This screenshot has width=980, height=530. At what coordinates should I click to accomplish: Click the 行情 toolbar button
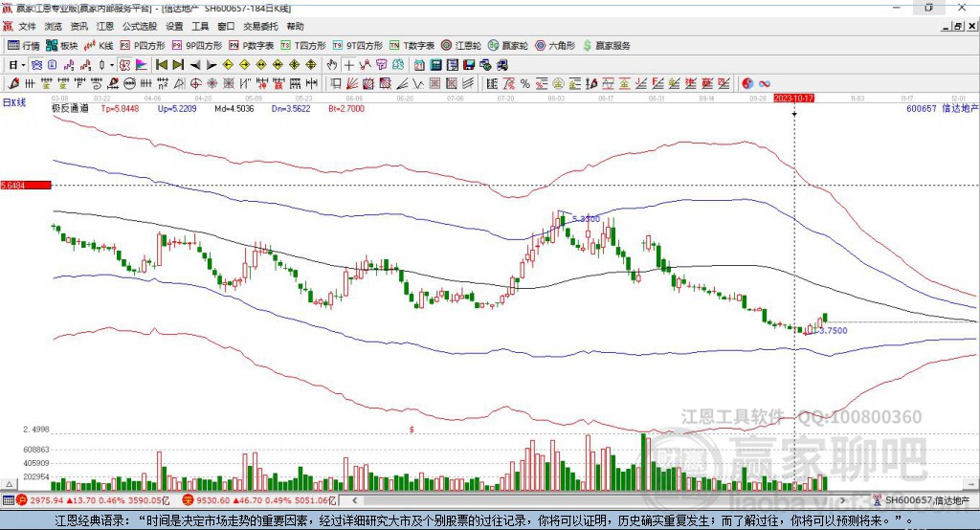pos(24,46)
